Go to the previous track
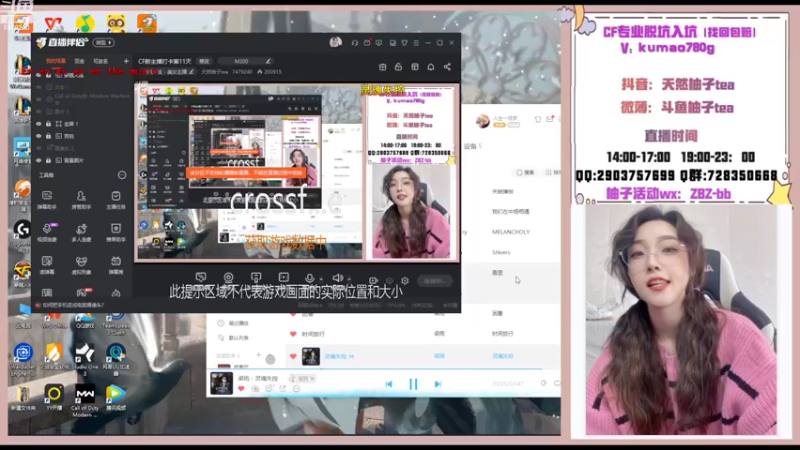Screen dimensions: 800x450 click(389, 384)
